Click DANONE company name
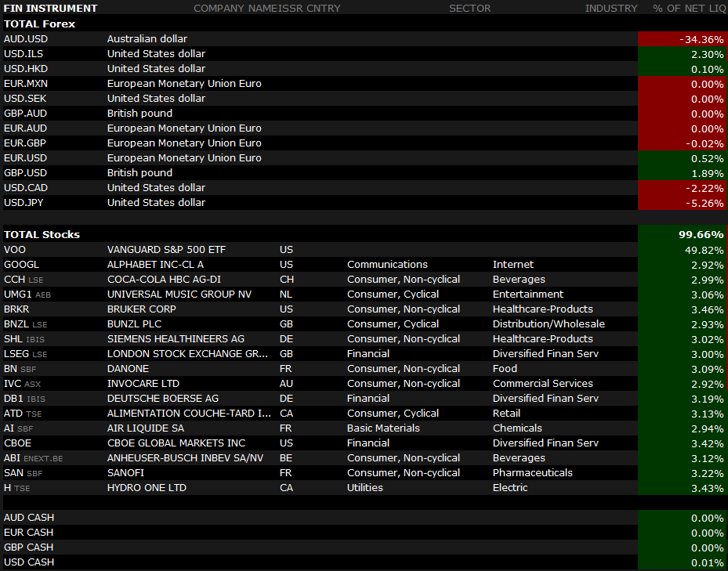The image size is (728, 571). point(129,369)
